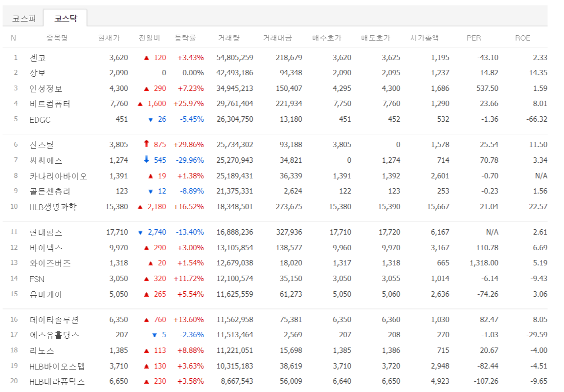
Task: Open stock 신스틸
Action: click(42, 145)
